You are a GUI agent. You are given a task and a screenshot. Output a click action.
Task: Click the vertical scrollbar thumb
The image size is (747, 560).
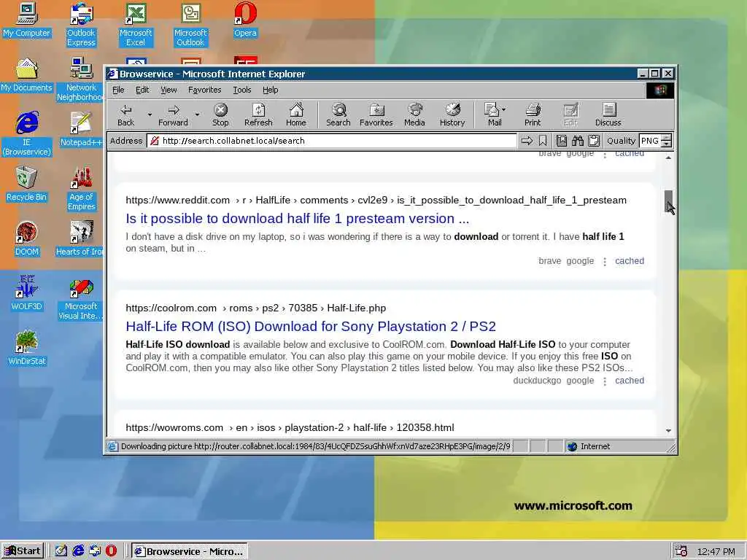[x=668, y=201]
